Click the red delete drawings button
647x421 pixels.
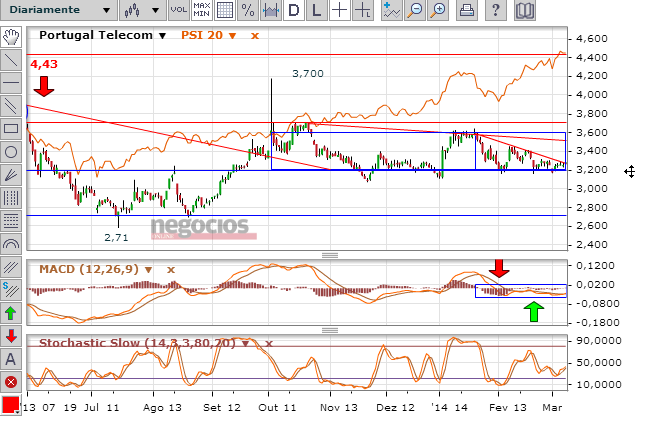[x=11, y=382]
